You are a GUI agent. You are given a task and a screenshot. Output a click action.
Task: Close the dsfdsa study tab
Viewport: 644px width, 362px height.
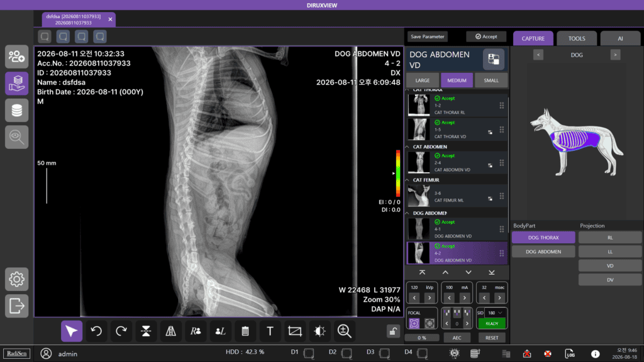click(x=110, y=19)
